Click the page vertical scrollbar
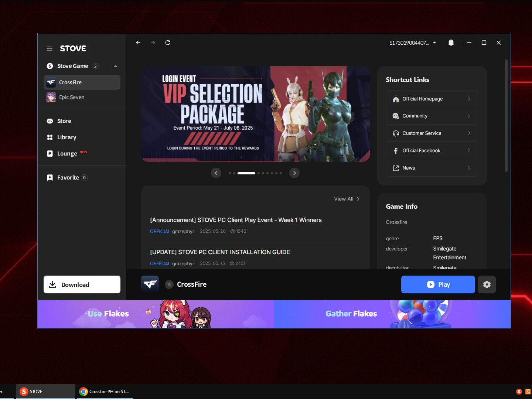The height and width of the screenshot is (399, 532). click(x=506, y=115)
